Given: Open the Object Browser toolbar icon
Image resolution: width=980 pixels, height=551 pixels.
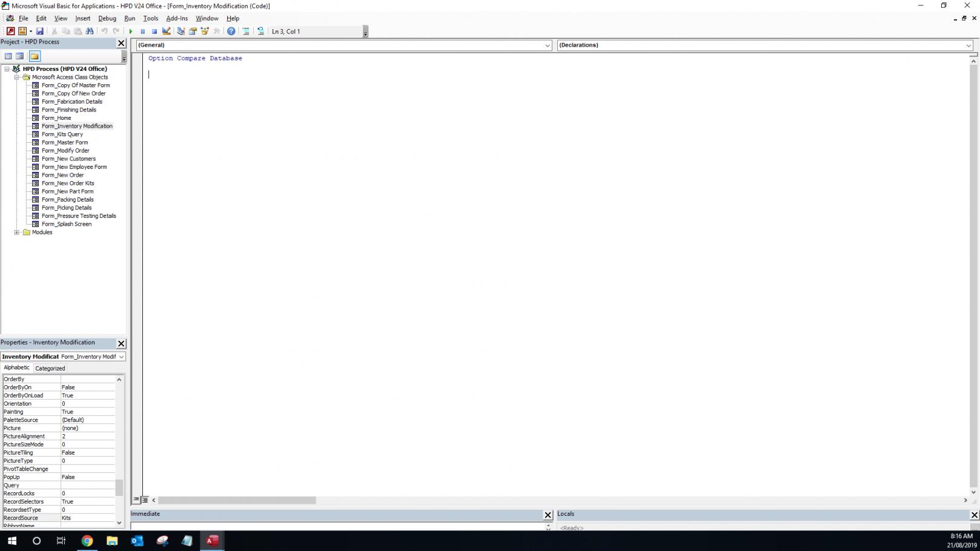Looking at the screenshot, I should click(x=205, y=31).
